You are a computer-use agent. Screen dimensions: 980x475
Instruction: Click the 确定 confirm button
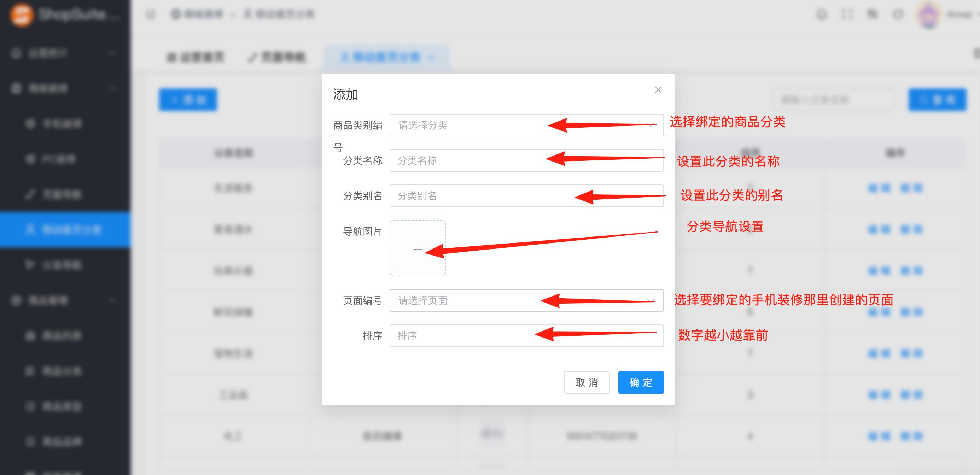[640, 382]
